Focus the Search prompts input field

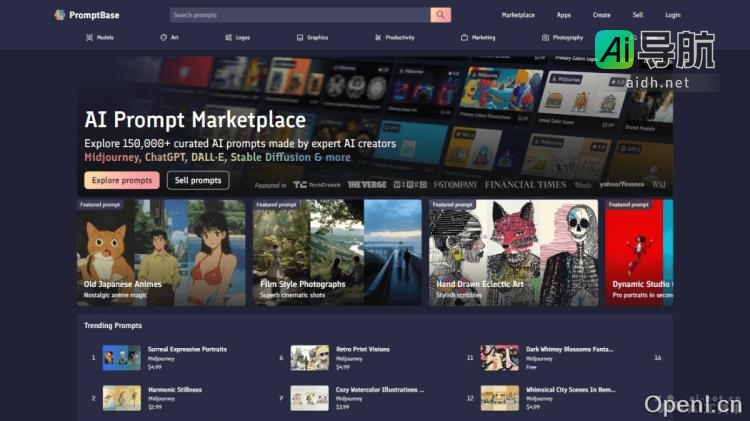coord(300,15)
